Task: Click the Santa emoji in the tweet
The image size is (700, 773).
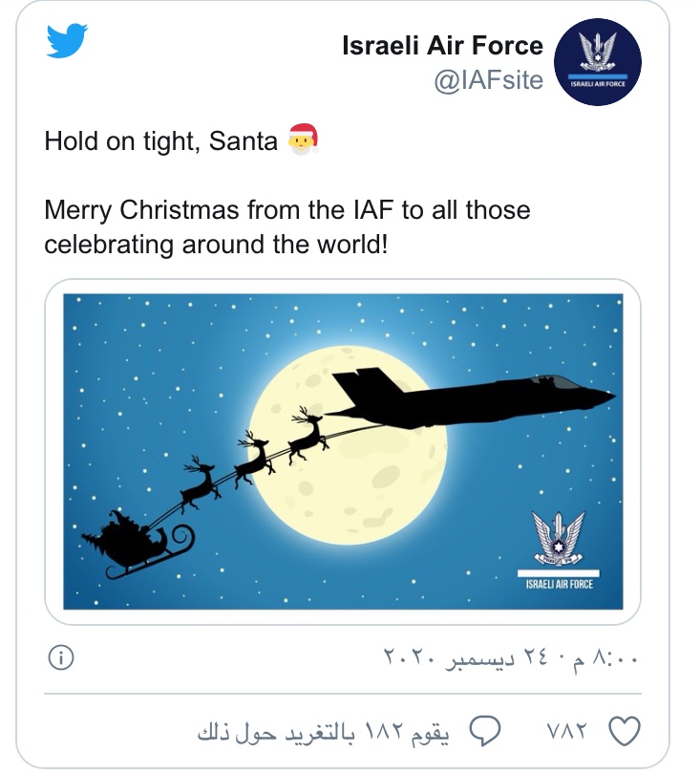Action: [302, 141]
